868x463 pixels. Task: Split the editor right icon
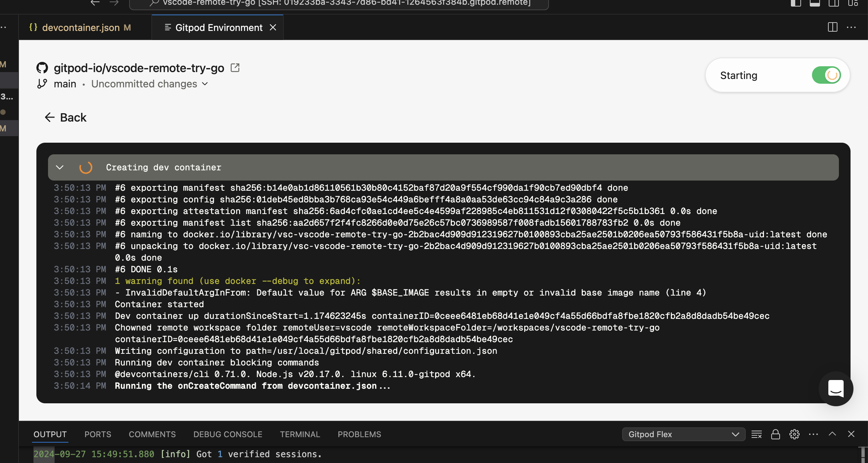(832, 27)
